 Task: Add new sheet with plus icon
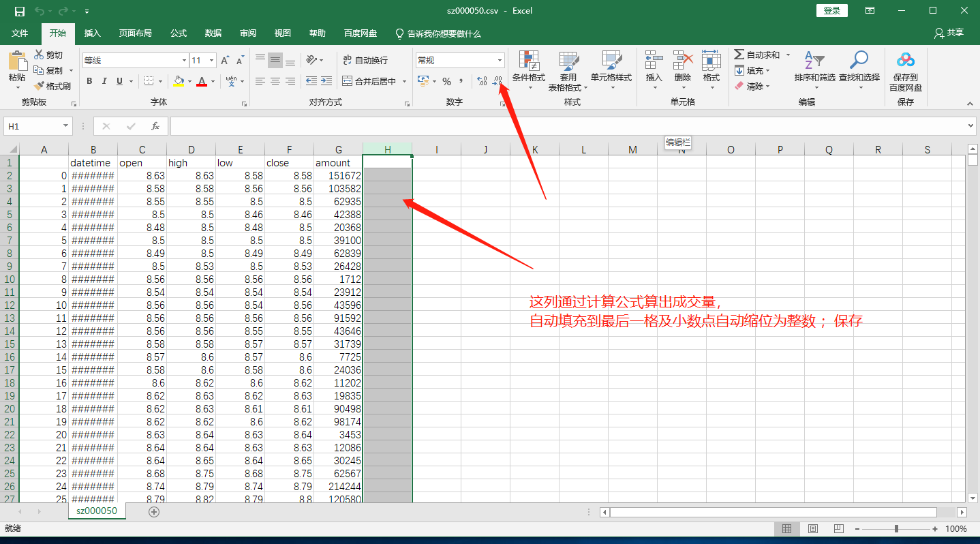[154, 512]
